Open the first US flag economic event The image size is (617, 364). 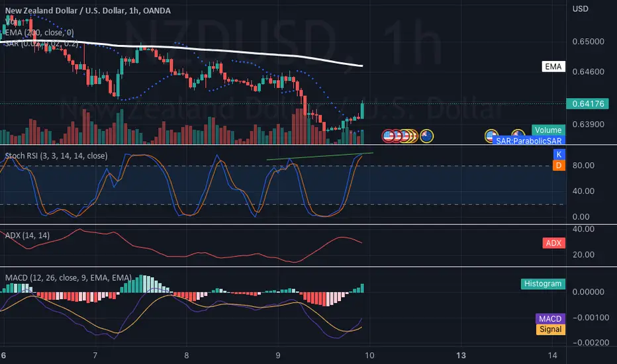389,136
